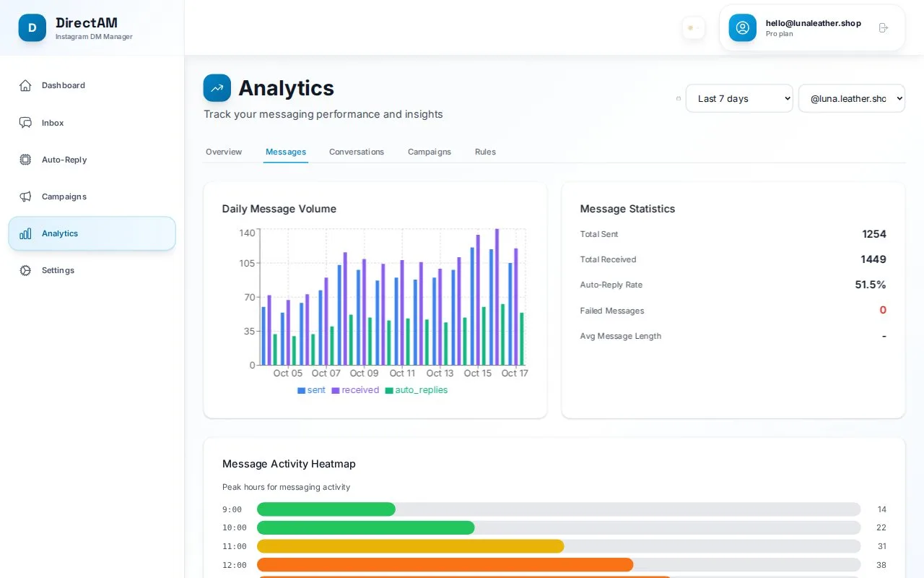Expand the @luna.leather.shop account selector

(x=852, y=98)
